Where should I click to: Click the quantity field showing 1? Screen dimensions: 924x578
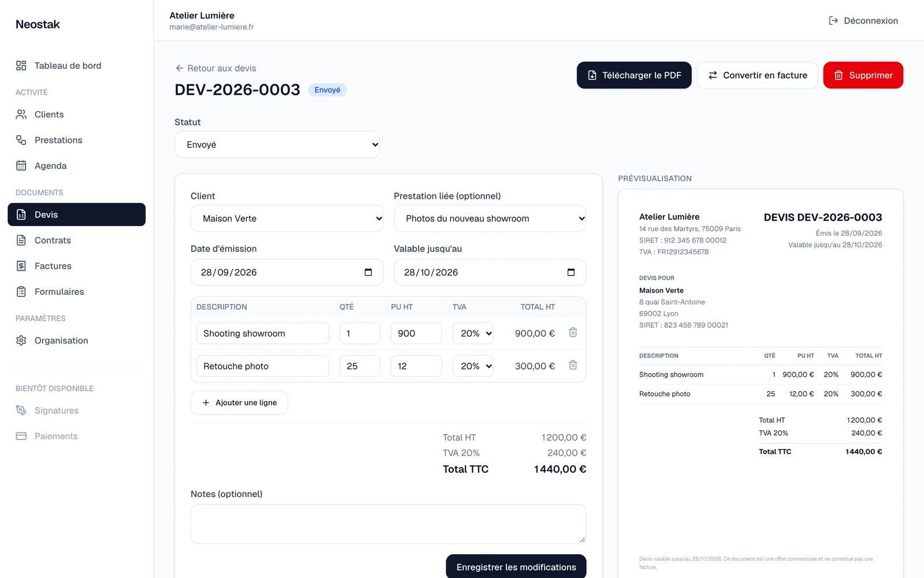[360, 334]
